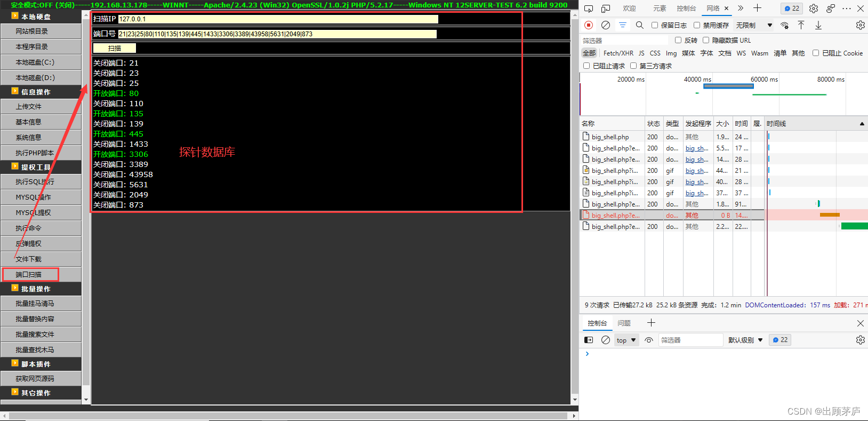Collapse 本地硬盘 section header
Image resolution: width=868 pixels, height=421 pixels.
(41, 17)
